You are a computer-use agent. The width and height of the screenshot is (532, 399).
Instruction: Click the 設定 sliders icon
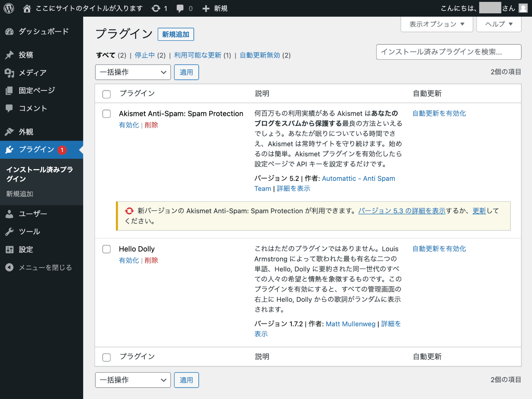[9, 250]
